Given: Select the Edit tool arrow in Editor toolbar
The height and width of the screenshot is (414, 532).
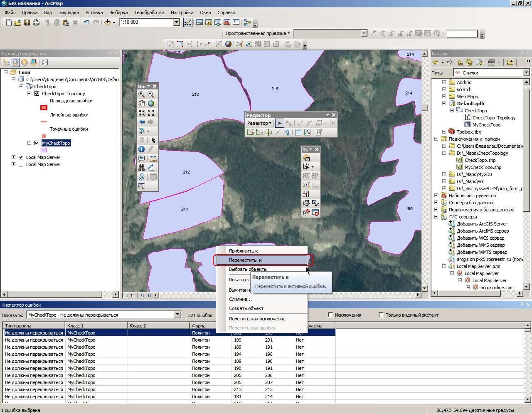Looking at the screenshot, I should [x=280, y=123].
